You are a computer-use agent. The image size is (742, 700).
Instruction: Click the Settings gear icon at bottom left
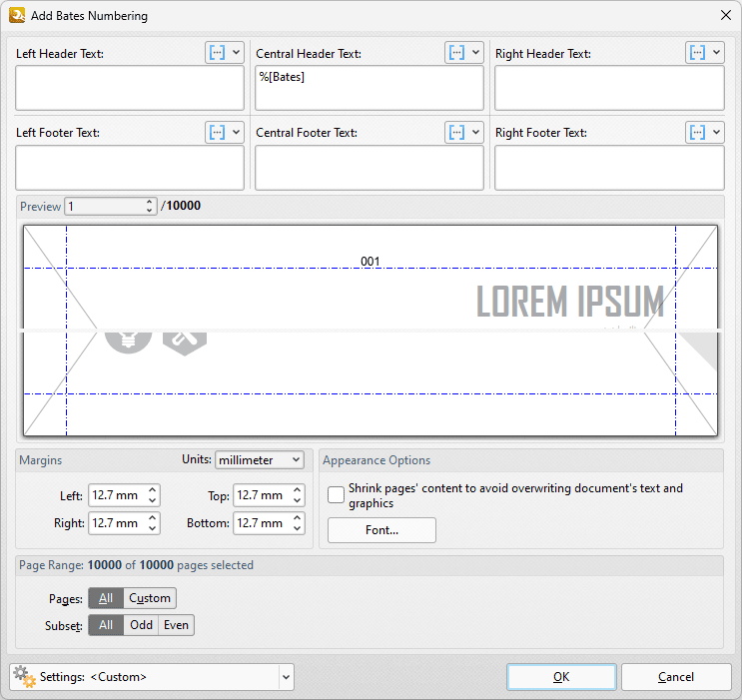[x=25, y=676]
